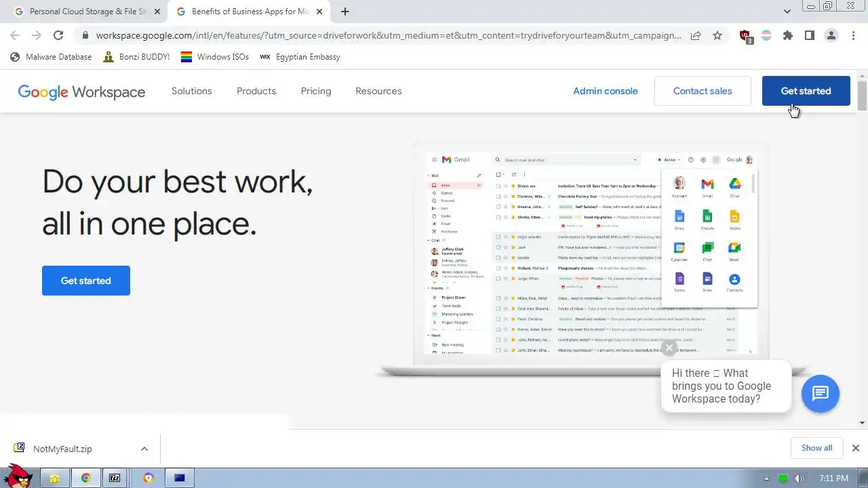Open the Chrome profile avatar
The image size is (868, 488).
831,35
